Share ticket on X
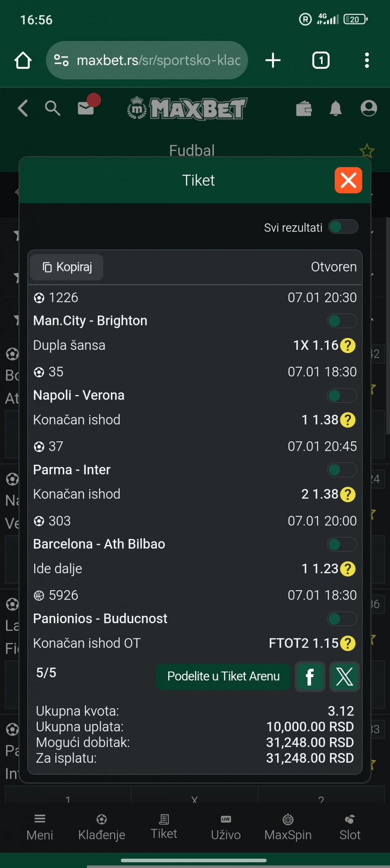 pyautogui.click(x=344, y=676)
